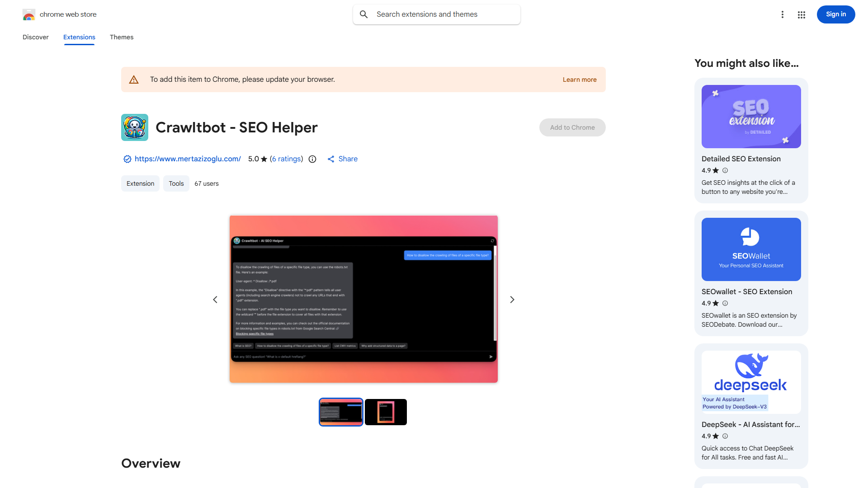
Task: Show the next screenshot with the right arrow
Action: click(x=512, y=299)
